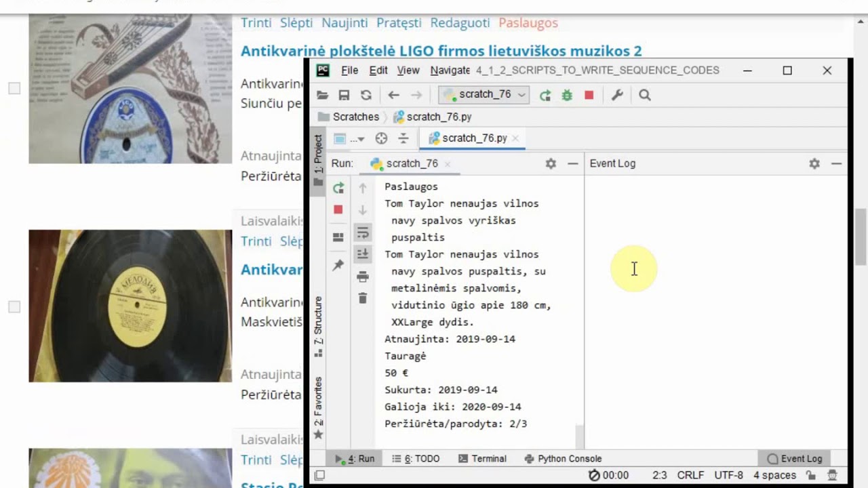Navigate forward with the right arrow
This screenshot has width=868, height=488.
416,96
